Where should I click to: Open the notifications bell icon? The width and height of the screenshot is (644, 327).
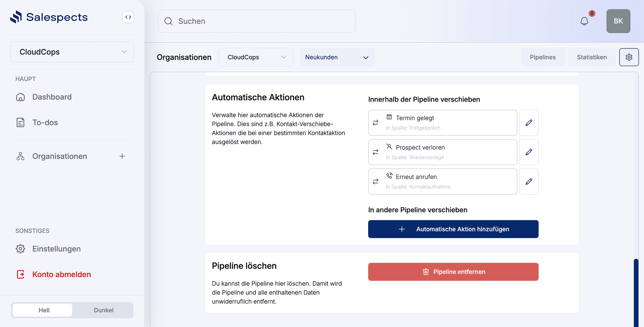(584, 21)
